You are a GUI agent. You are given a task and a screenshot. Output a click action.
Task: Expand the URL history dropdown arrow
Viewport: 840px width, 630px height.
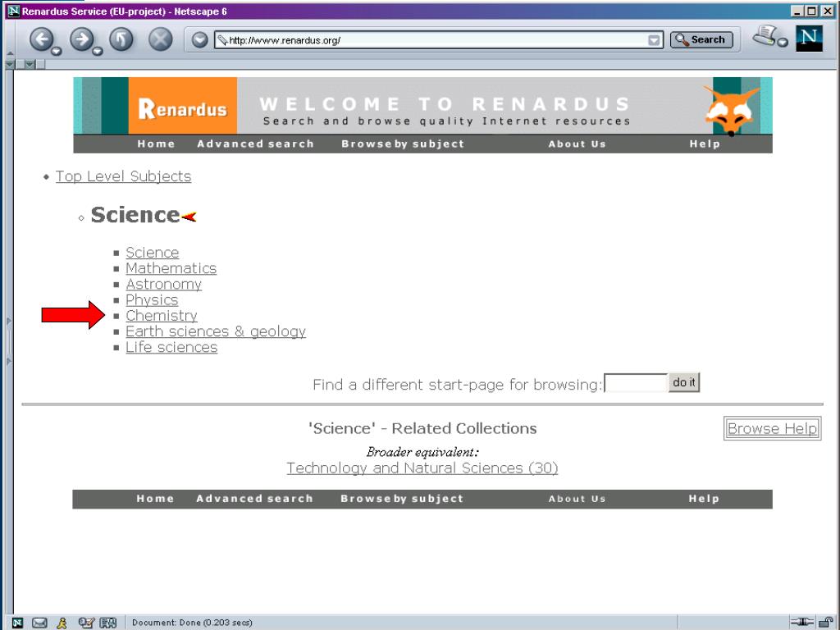click(654, 41)
